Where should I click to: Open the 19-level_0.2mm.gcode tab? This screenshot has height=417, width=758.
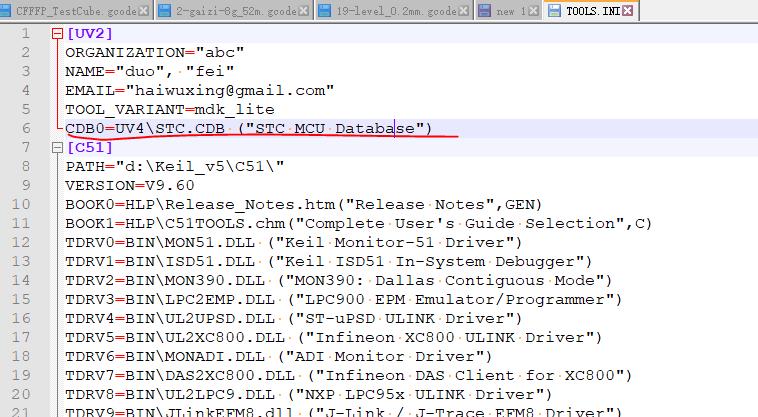point(396,11)
